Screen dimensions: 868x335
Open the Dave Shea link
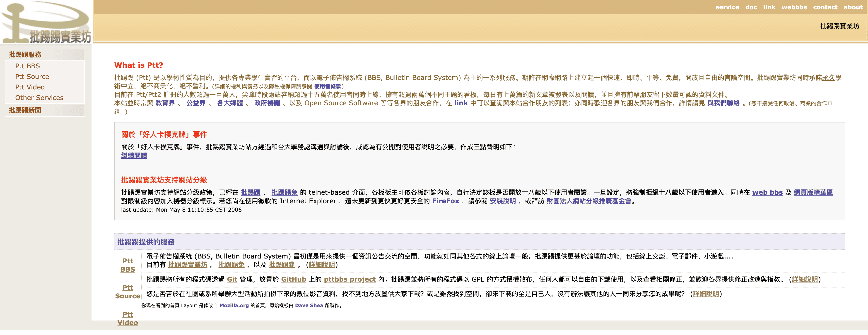click(x=309, y=305)
